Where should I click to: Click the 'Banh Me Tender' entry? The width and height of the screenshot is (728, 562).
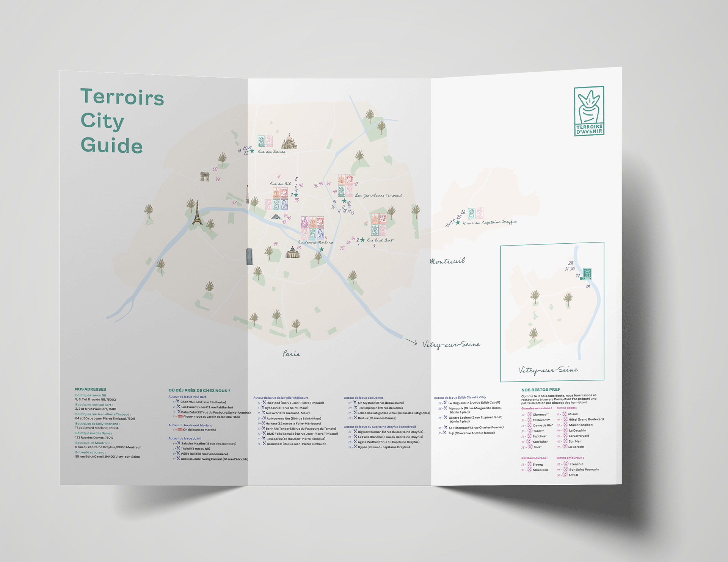coord(301,429)
